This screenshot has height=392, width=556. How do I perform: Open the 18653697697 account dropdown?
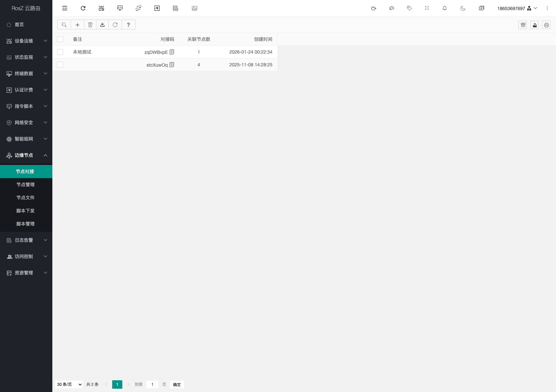517,8
